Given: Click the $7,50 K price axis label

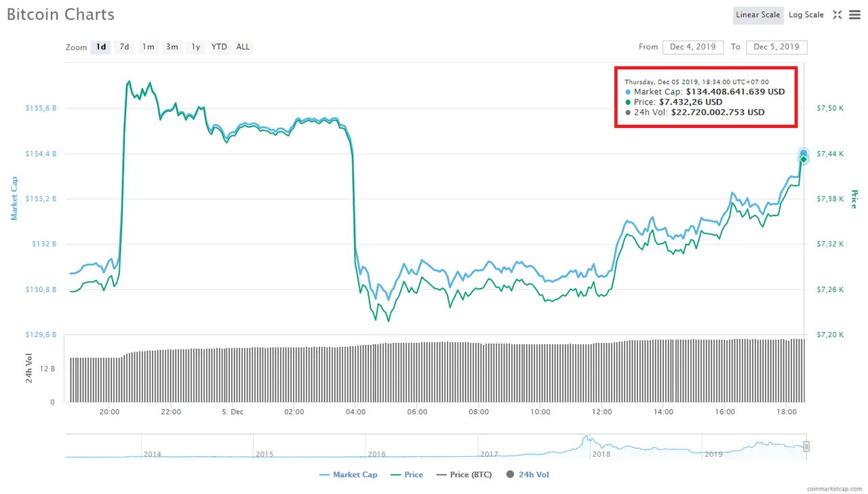Looking at the screenshot, I should pos(830,108).
